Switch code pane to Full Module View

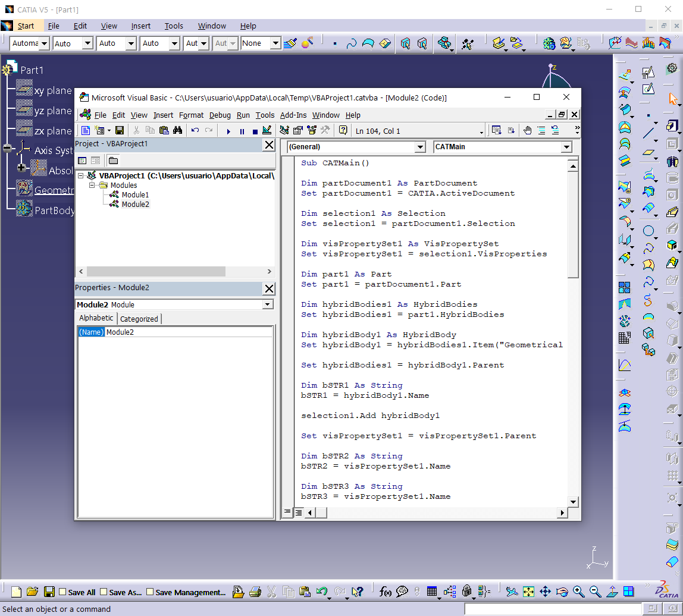(x=299, y=513)
